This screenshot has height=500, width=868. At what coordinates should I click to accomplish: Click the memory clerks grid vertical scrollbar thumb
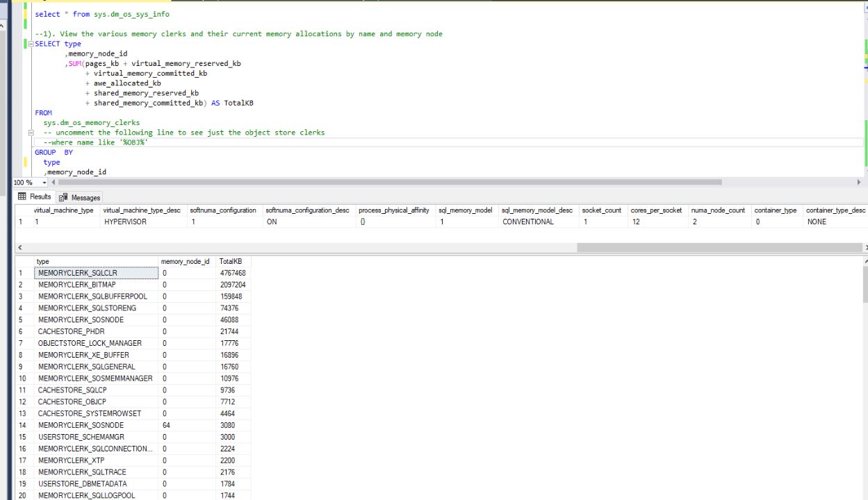(x=865, y=283)
